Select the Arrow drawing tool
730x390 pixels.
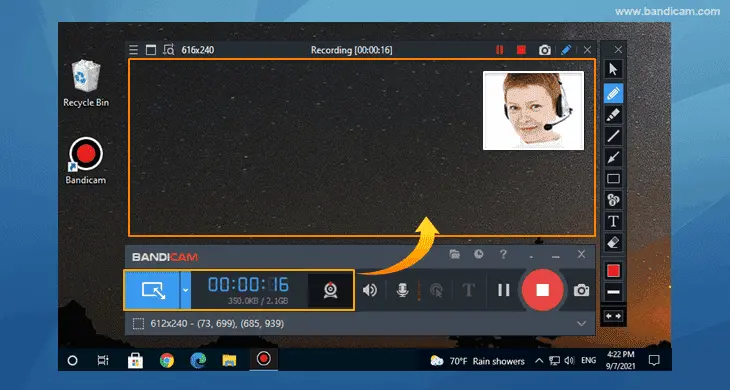click(x=613, y=157)
